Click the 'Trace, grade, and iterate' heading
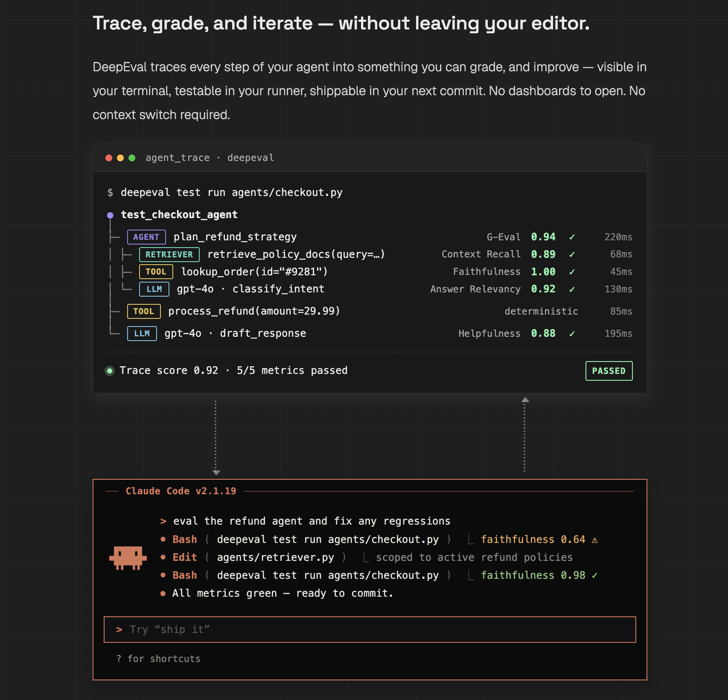 [x=341, y=23]
